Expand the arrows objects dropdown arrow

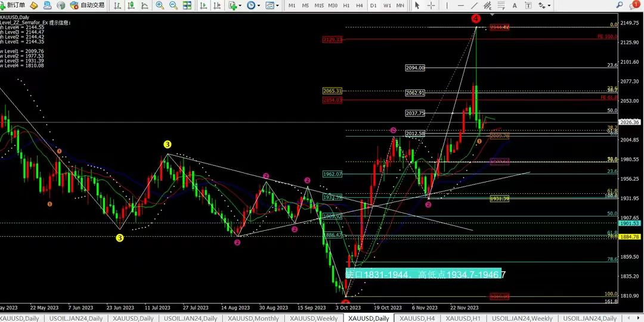[549, 5]
